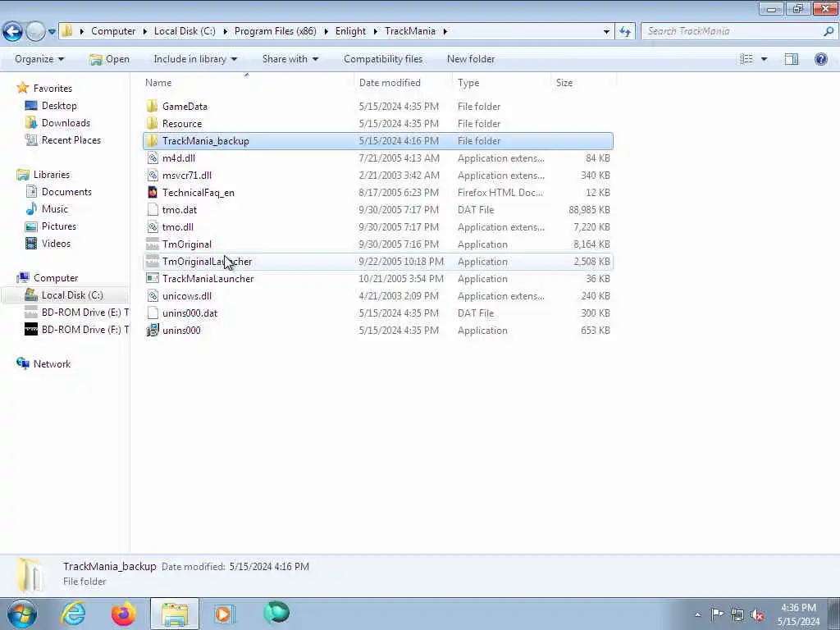Select the TmOriginalLauncher application icon

(153, 262)
